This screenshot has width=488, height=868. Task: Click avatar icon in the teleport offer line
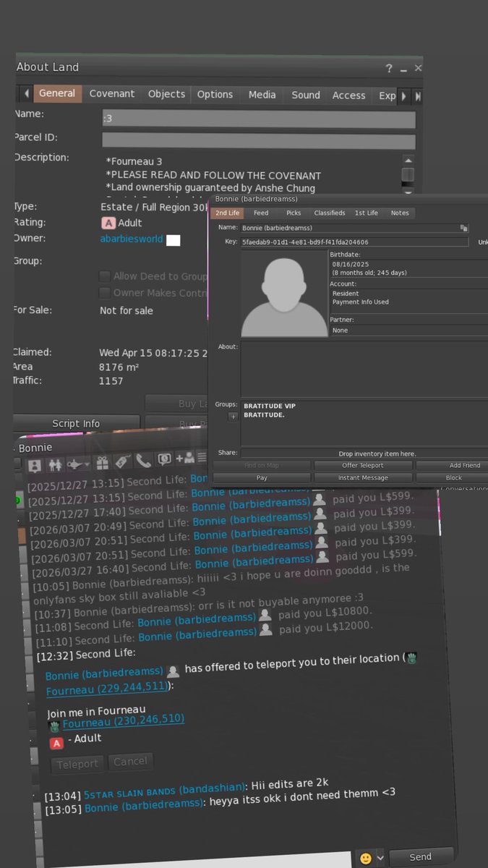173,671
